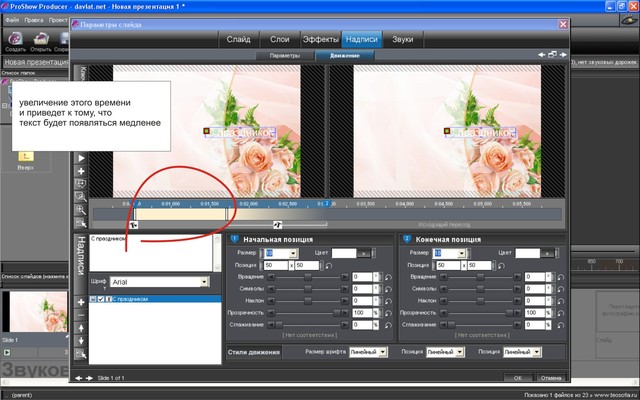This screenshot has height=400, width=640.
Task: Reset Наклон in Конечная позиция
Action: [x=560, y=301]
